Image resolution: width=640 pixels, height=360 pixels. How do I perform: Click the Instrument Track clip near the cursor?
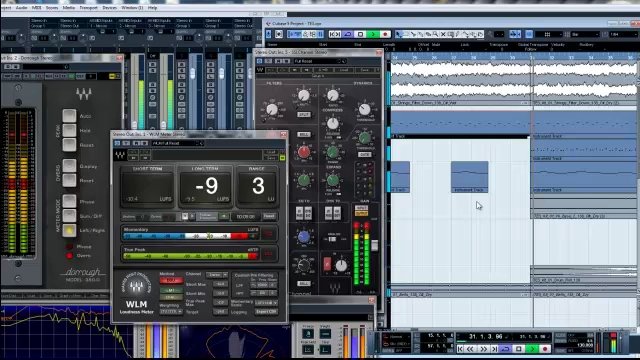coord(469,177)
